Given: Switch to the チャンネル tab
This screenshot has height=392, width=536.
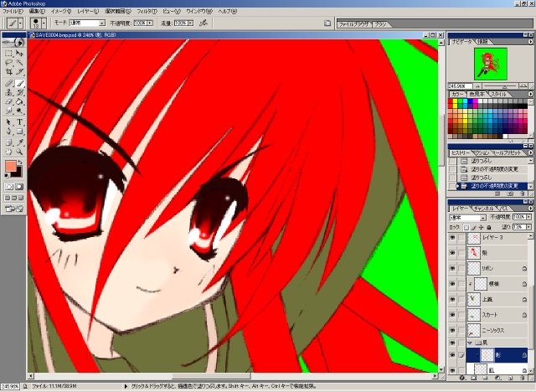Looking at the screenshot, I should pos(483,208).
